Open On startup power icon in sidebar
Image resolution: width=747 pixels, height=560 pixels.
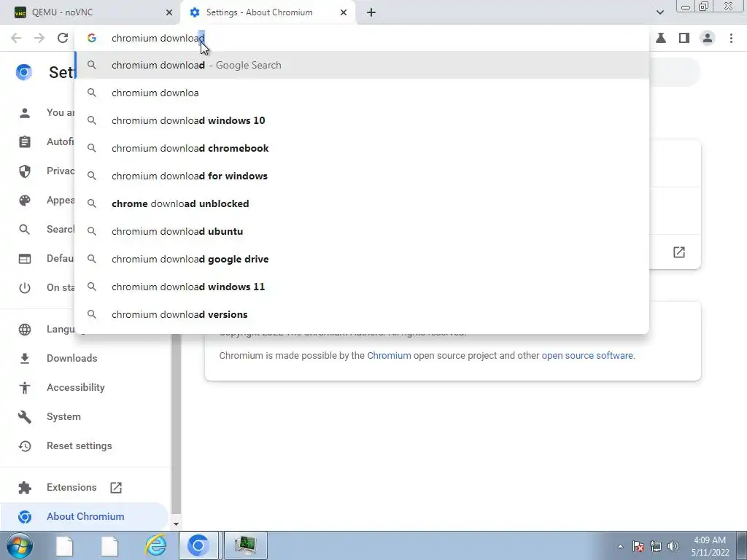point(25,287)
